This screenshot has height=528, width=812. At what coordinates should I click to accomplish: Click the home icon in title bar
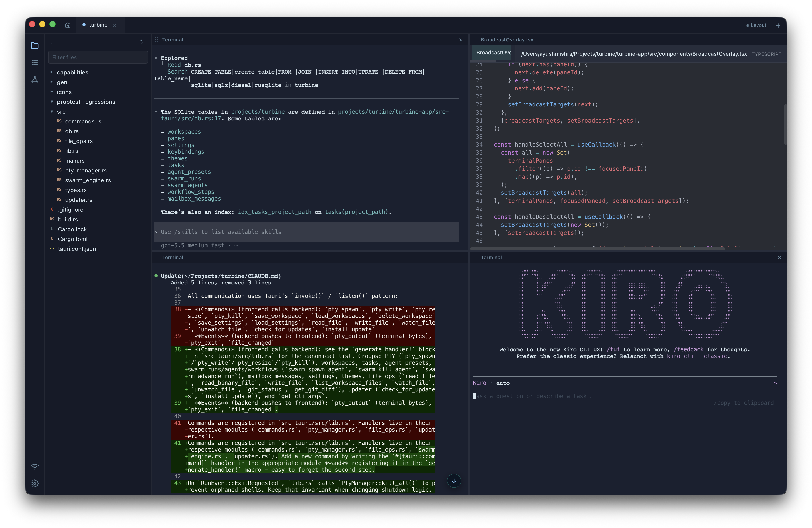(x=68, y=25)
